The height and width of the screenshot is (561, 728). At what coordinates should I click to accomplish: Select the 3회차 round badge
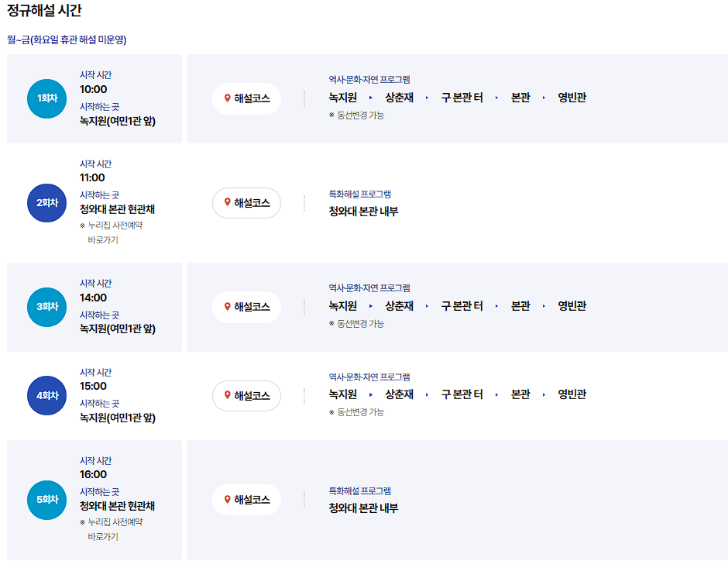(x=46, y=307)
